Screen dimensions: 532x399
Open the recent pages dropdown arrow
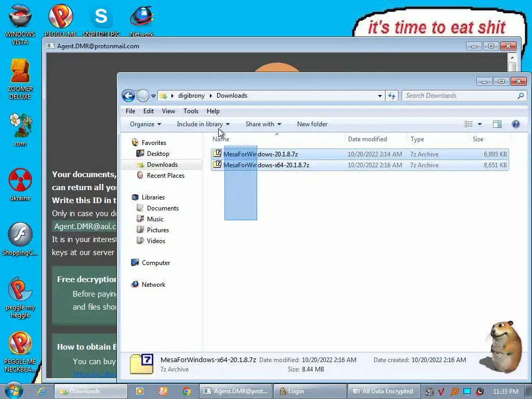(153, 96)
